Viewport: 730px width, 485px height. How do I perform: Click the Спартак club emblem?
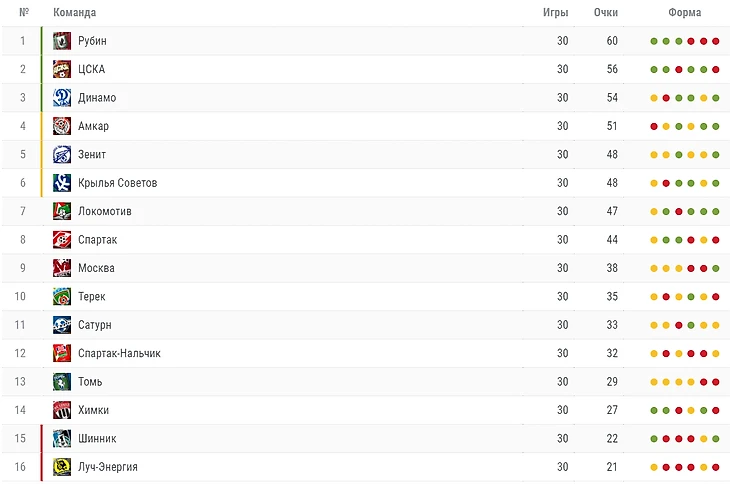pyautogui.click(x=61, y=240)
